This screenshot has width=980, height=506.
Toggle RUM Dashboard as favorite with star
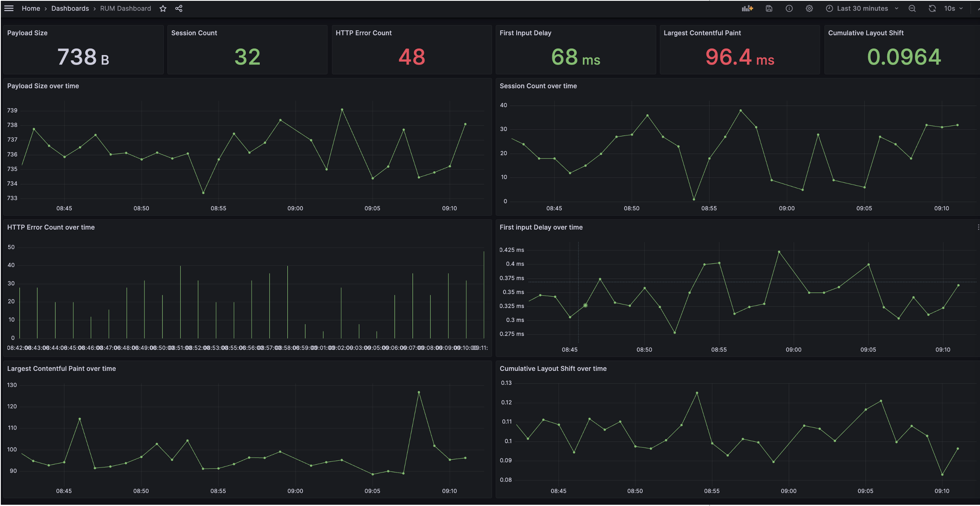pyautogui.click(x=163, y=8)
